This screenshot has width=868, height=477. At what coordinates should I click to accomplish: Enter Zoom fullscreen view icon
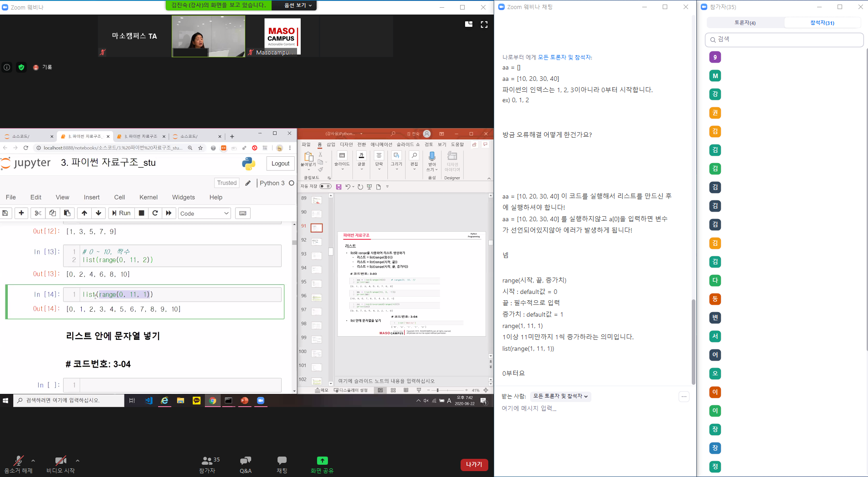click(x=484, y=25)
